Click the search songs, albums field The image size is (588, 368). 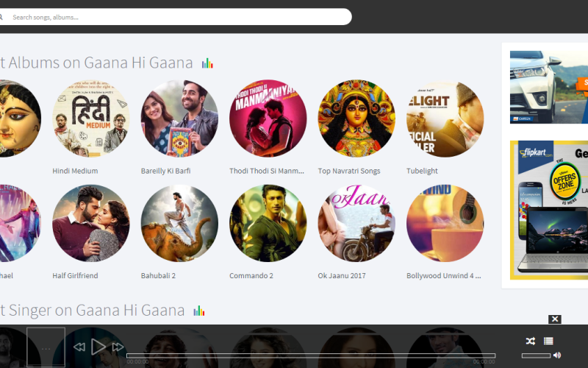[x=176, y=17]
